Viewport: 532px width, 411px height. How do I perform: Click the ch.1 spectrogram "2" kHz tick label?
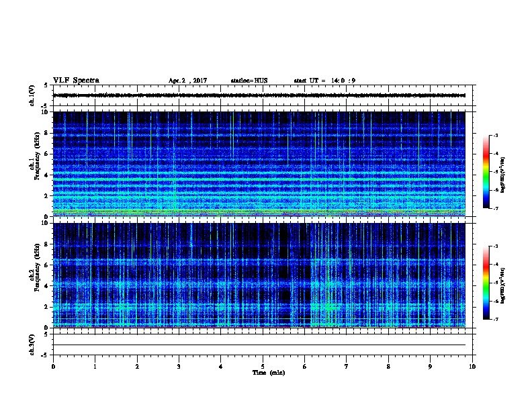(46, 196)
